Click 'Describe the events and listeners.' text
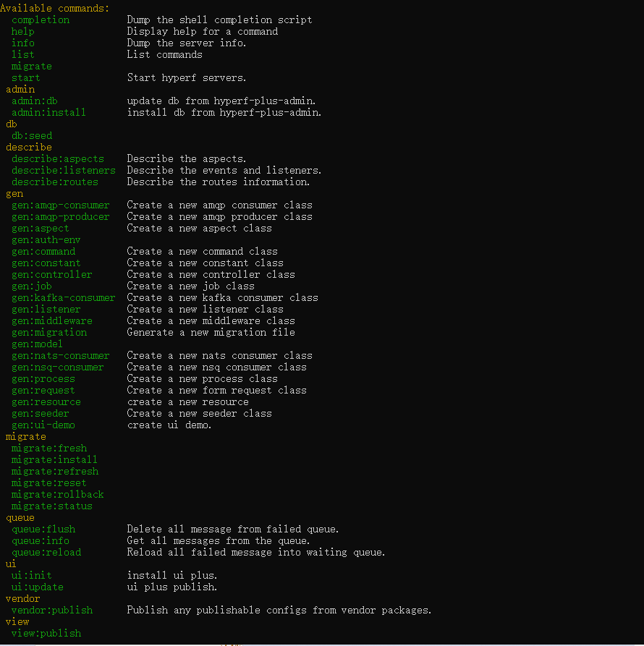 click(224, 170)
